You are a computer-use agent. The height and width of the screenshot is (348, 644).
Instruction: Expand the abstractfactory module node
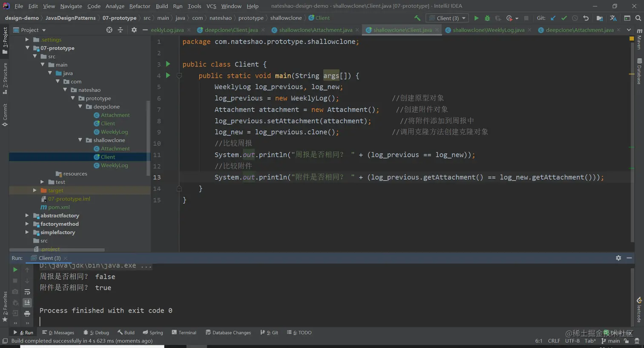click(27, 215)
